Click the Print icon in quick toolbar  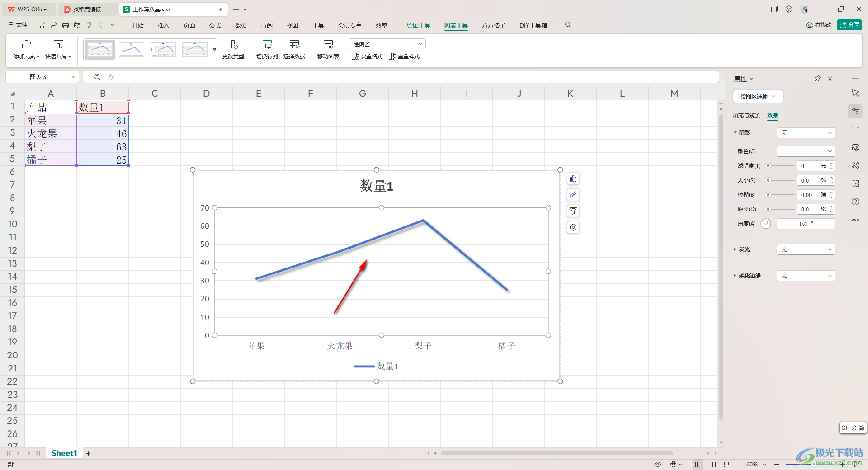[66, 25]
